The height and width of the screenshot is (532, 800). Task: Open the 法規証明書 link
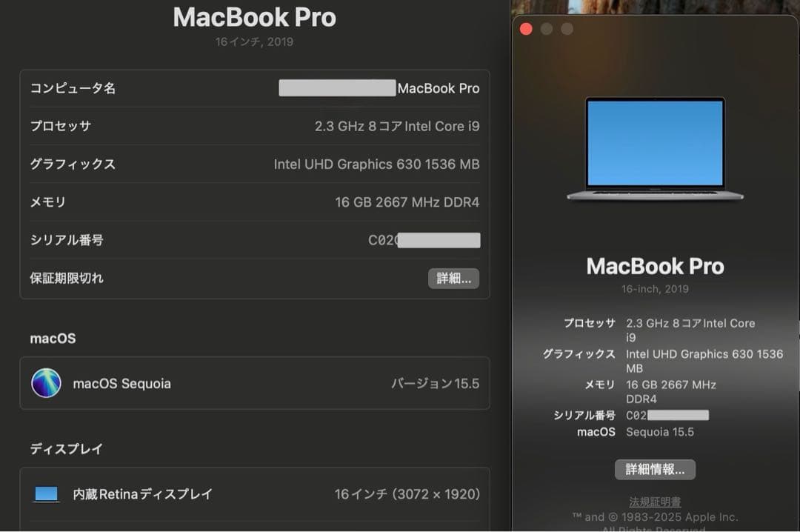(655, 501)
